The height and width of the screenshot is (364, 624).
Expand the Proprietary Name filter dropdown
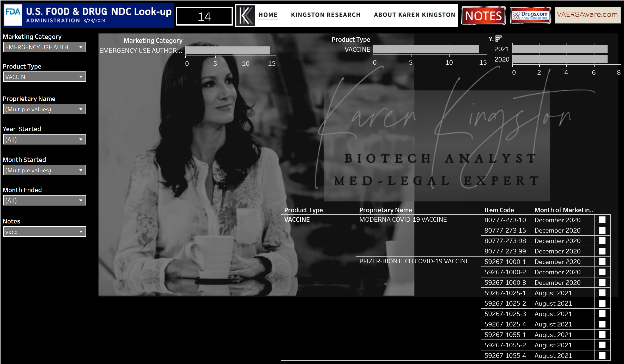pyautogui.click(x=44, y=109)
